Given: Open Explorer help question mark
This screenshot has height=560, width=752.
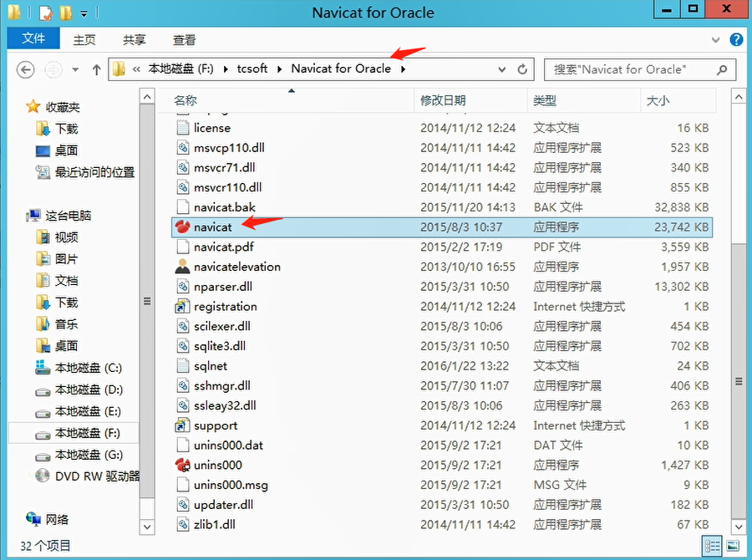Looking at the screenshot, I should pyautogui.click(x=736, y=40).
